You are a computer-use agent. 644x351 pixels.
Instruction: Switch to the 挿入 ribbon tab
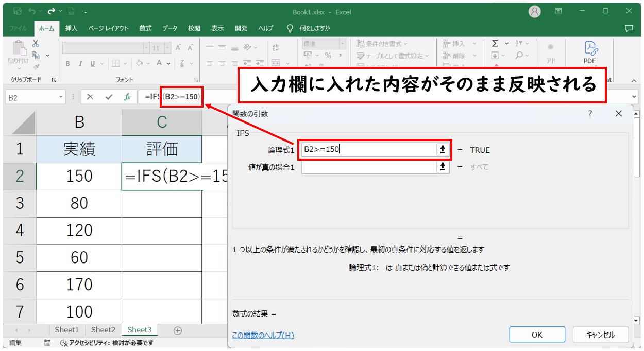tap(71, 28)
